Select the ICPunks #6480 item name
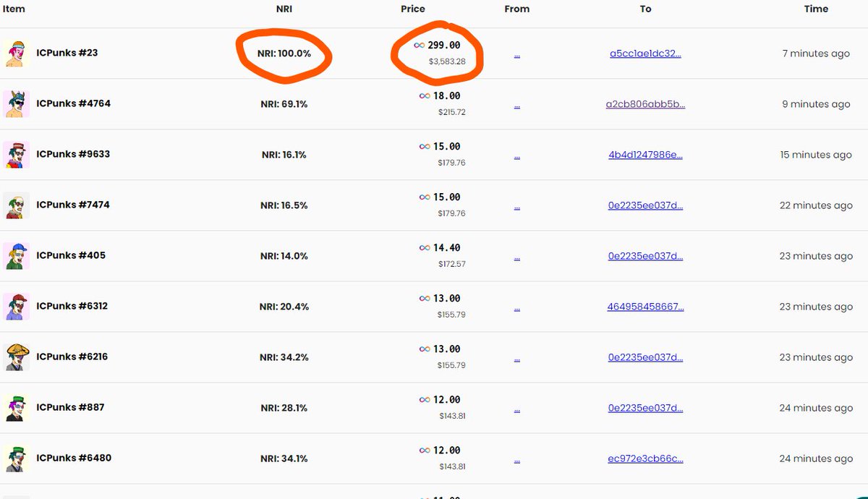868x499 pixels. [74, 458]
